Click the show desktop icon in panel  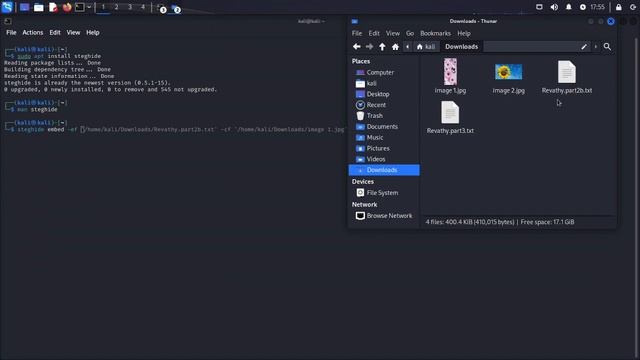point(24,7)
